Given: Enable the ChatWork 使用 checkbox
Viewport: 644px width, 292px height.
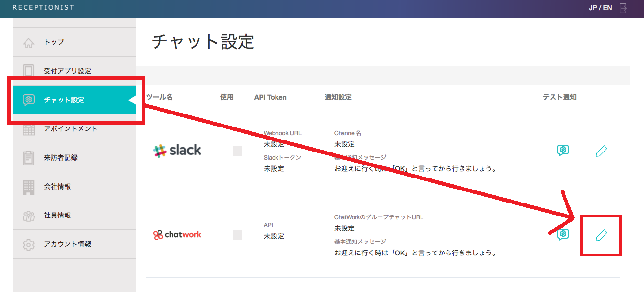Looking at the screenshot, I should 237,235.
